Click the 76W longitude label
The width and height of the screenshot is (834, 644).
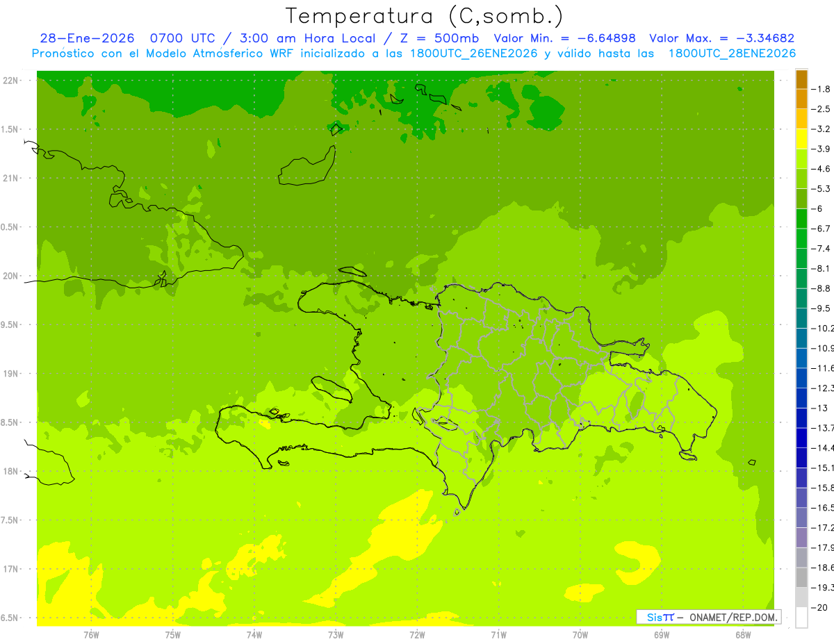(91, 634)
